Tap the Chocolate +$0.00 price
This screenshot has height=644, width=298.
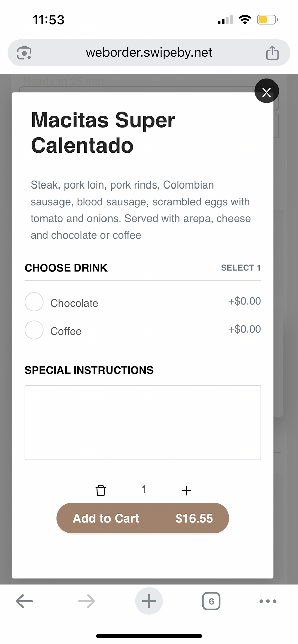click(x=245, y=301)
